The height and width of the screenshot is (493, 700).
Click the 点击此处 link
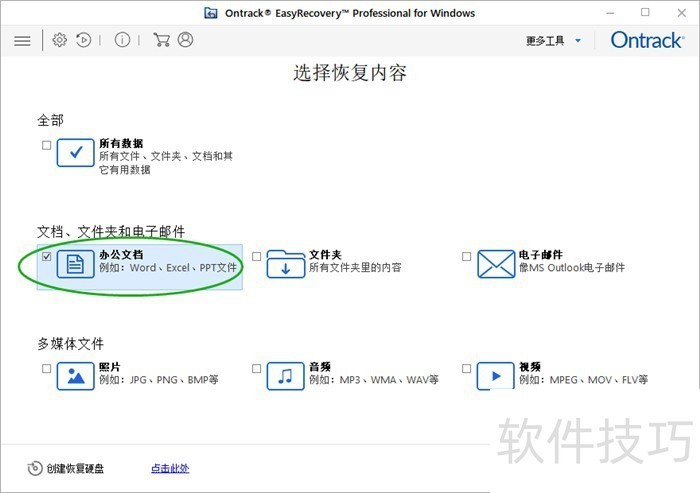(x=170, y=468)
